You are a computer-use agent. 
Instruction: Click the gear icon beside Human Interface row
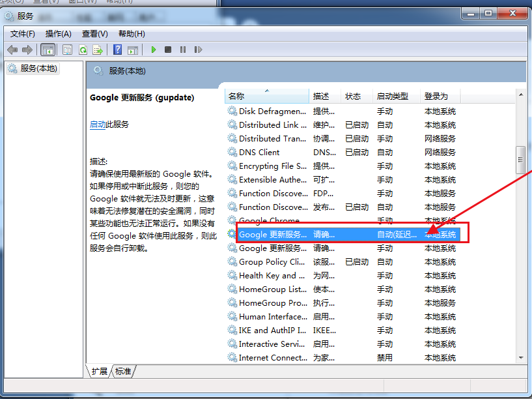click(232, 316)
